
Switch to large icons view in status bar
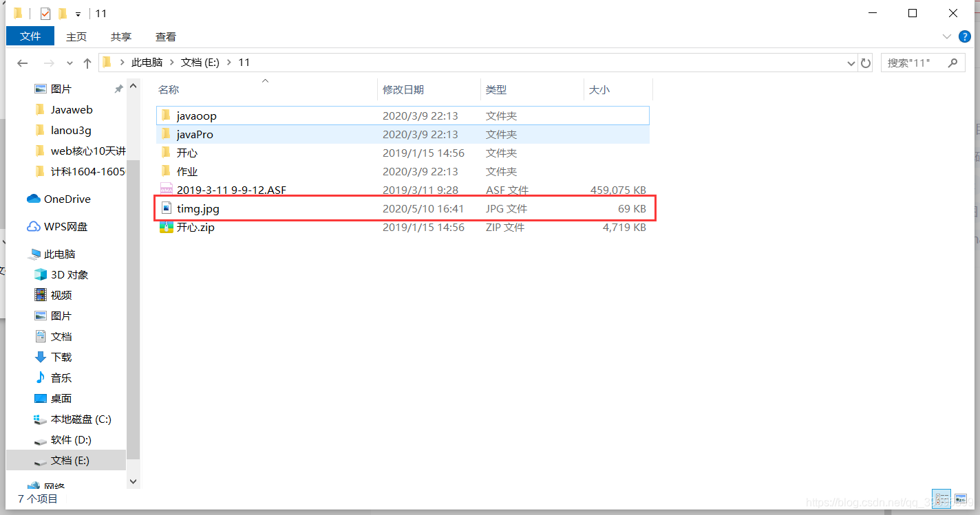coord(960,498)
